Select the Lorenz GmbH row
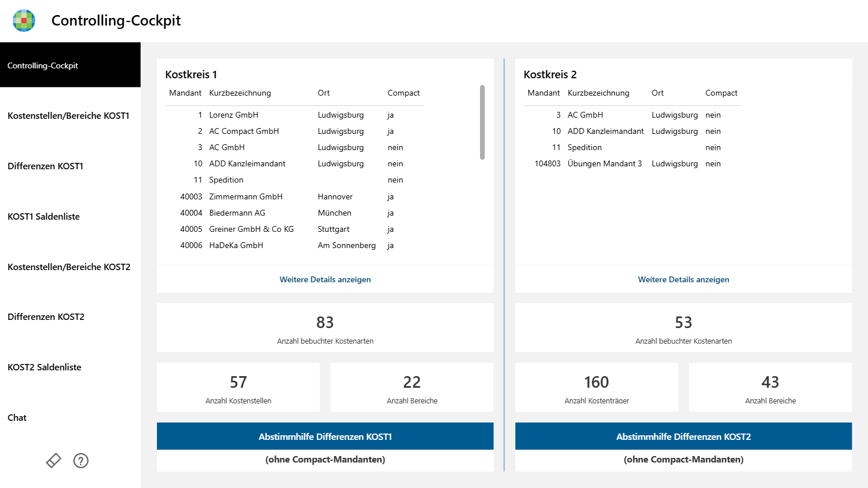868x488 pixels. click(295, 115)
